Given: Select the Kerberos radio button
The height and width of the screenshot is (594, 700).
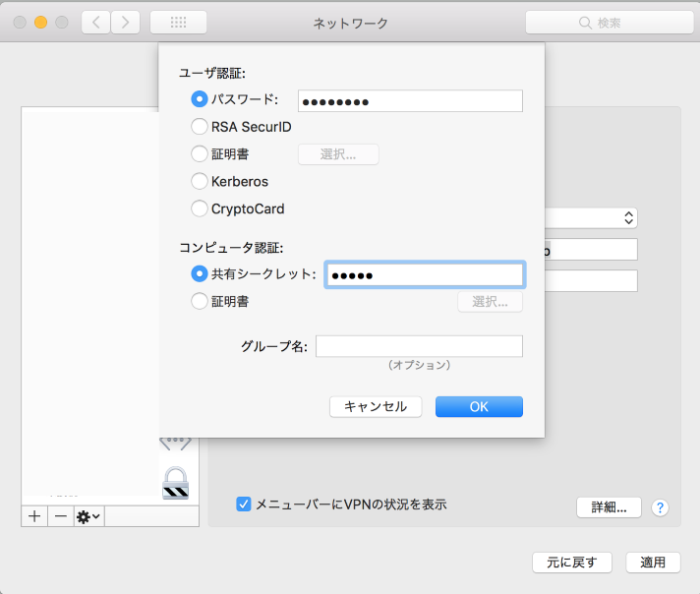Looking at the screenshot, I should pyautogui.click(x=200, y=182).
